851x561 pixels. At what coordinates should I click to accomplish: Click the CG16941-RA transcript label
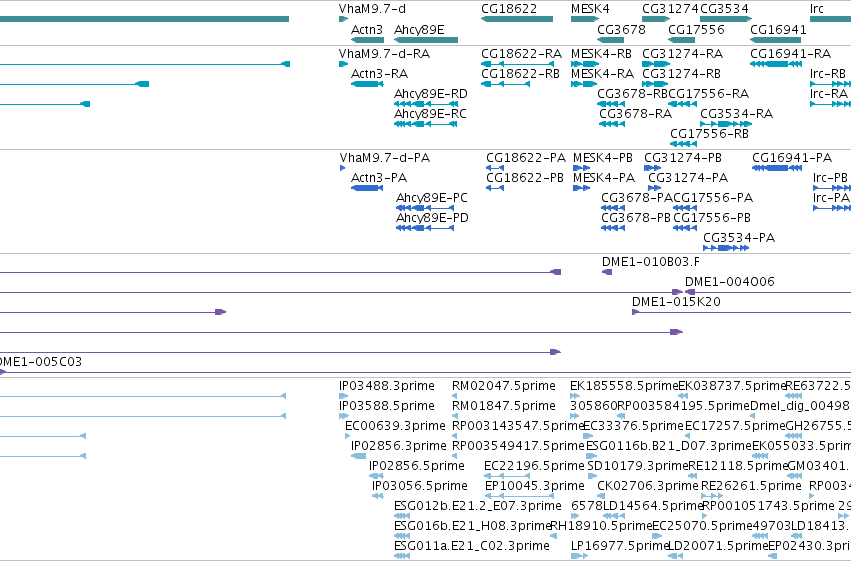point(791,54)
